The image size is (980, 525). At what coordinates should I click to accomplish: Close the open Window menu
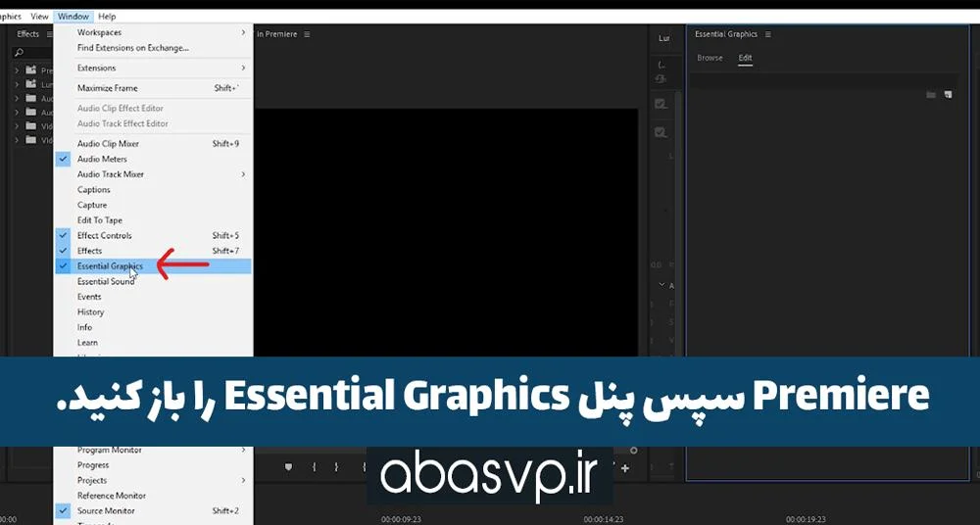pyautogui.click(x=73, y=17)
